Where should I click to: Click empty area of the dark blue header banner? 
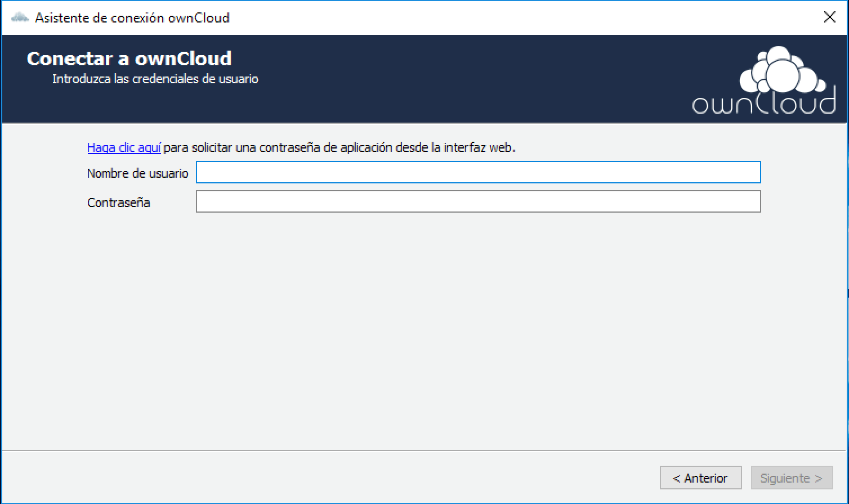(x=450, y=79)
